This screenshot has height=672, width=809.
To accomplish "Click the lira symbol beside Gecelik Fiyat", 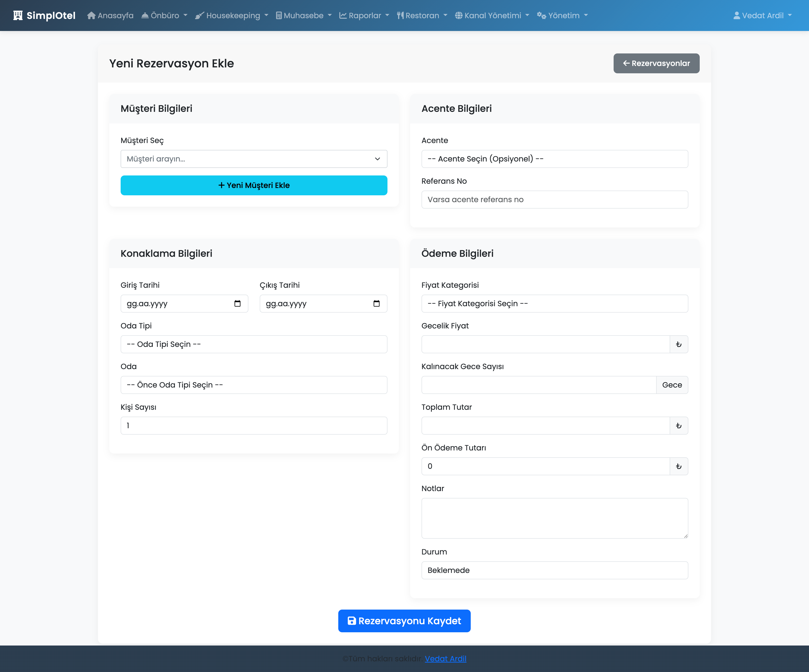I will (678, 344).
